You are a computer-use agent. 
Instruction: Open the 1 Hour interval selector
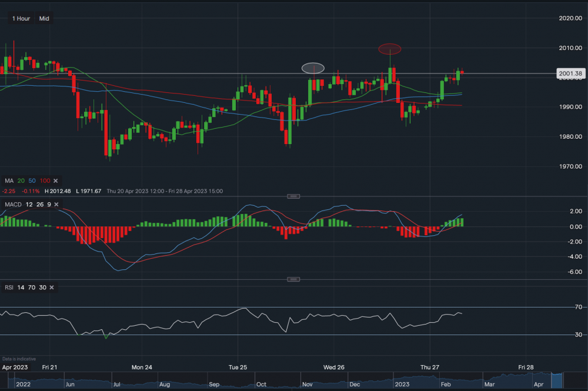point(21,18)
